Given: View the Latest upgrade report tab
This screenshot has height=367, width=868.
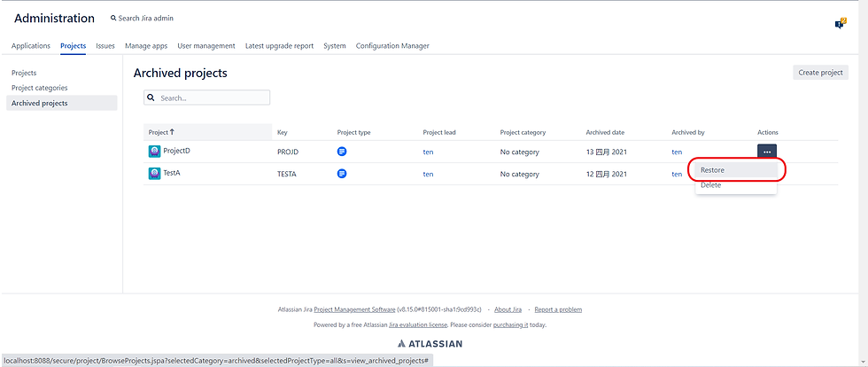Looking at the screenshot, I should [x=280, y=46].
